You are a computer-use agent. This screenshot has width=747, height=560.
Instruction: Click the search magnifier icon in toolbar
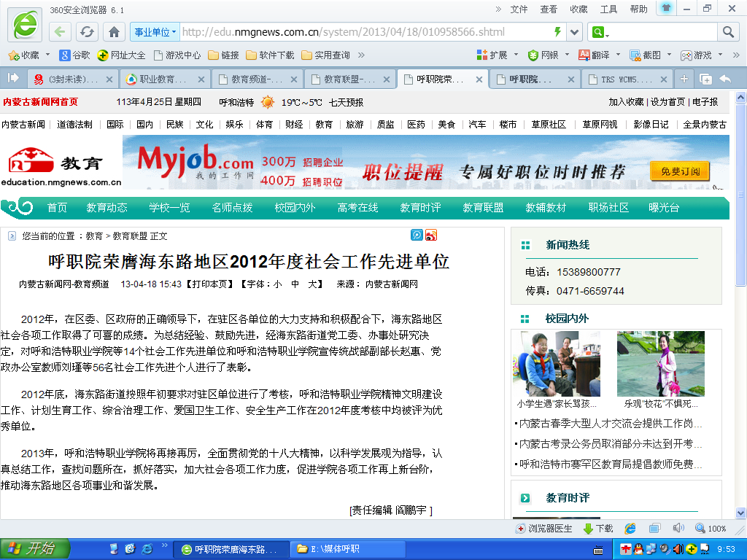coord(727,32)
